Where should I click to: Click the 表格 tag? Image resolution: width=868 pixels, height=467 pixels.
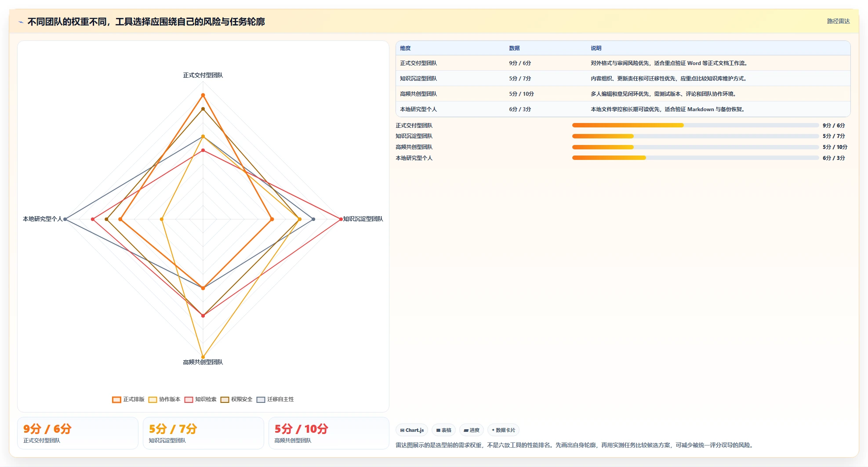coord(443,430)
